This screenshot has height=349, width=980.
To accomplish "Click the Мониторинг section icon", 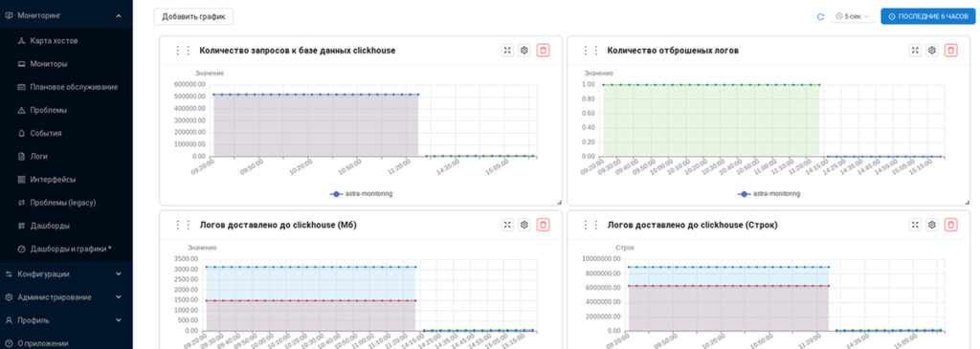I will [x=9, y=15].
